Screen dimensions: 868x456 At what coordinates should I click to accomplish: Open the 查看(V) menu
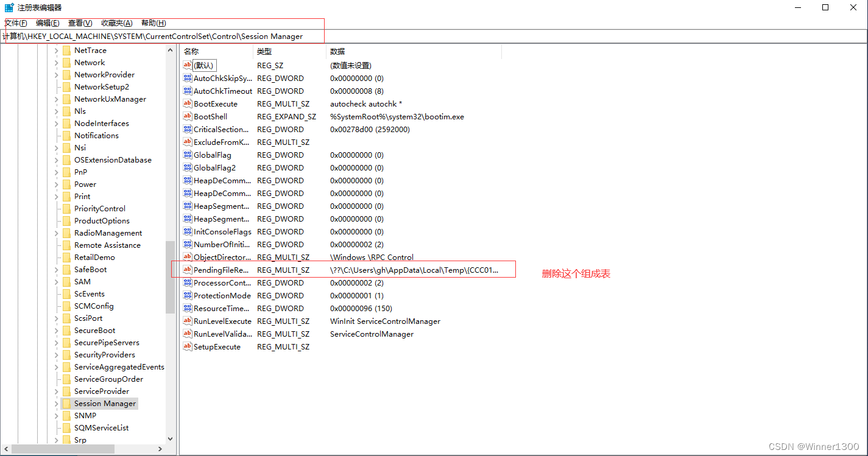[80, 23]
